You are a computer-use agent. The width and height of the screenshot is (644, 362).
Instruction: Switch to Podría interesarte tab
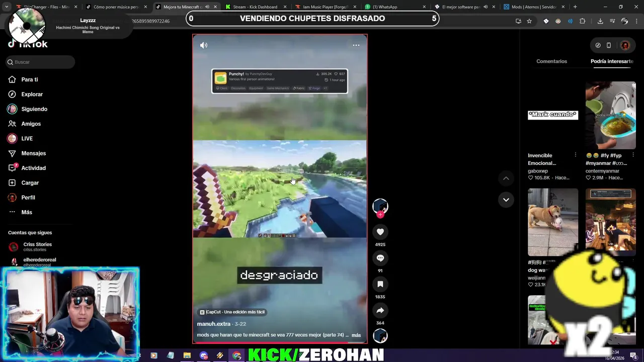[612, 61]
